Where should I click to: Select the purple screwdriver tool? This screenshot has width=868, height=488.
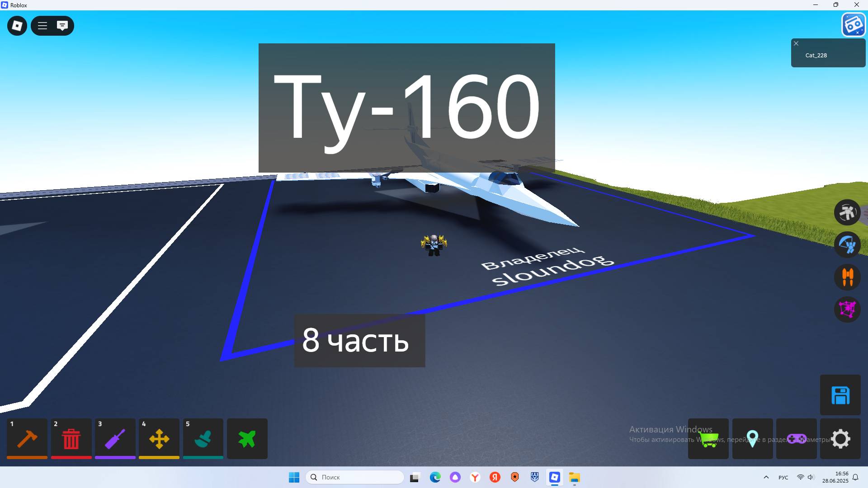115,438
